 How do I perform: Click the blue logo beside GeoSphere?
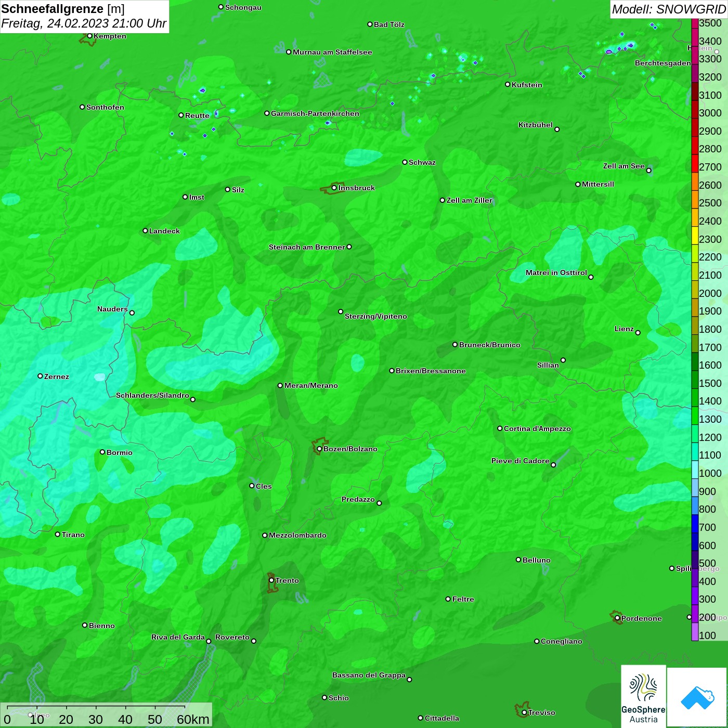[697, 698]
